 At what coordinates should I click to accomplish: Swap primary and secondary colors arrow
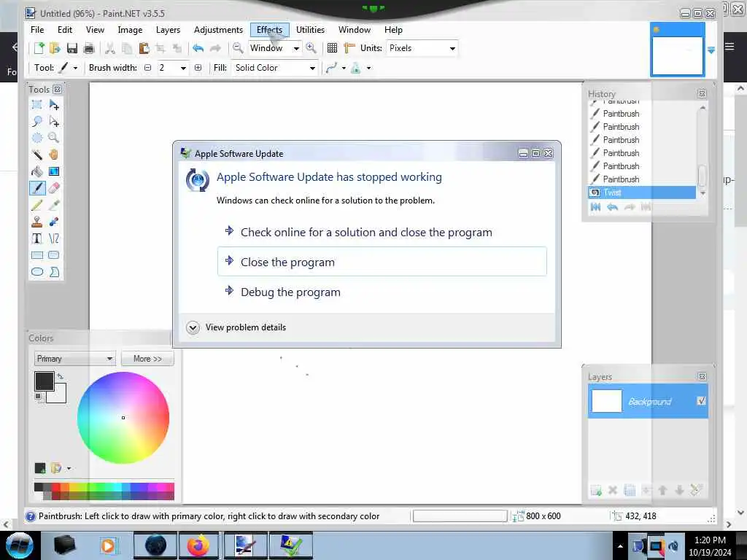tap(61, 376)
